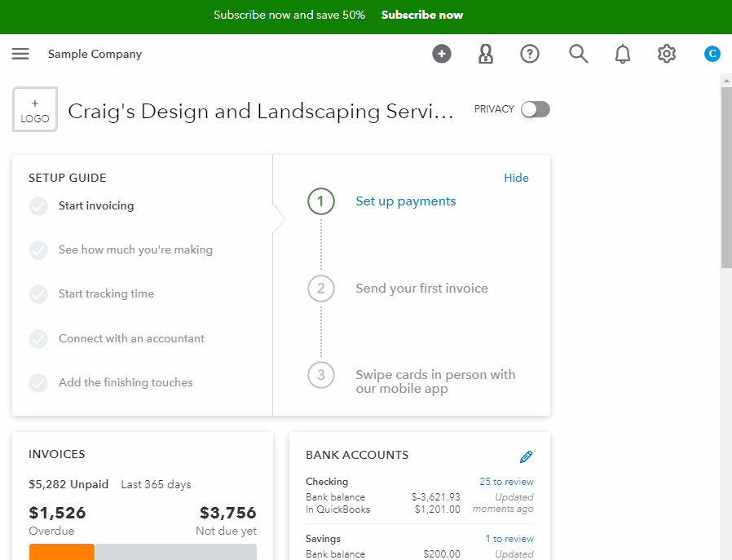Open the Set up payments link
Viewport: 732px width, 560px height.
[x=406, y=201]
